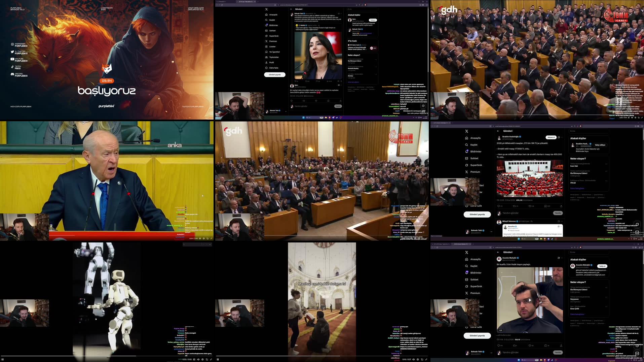Bookmark the Anonim Muhabir haircut post
Image resolution: width=644 pixels, height=362 pixels.
pyautogui.click(x=545, y=345)
